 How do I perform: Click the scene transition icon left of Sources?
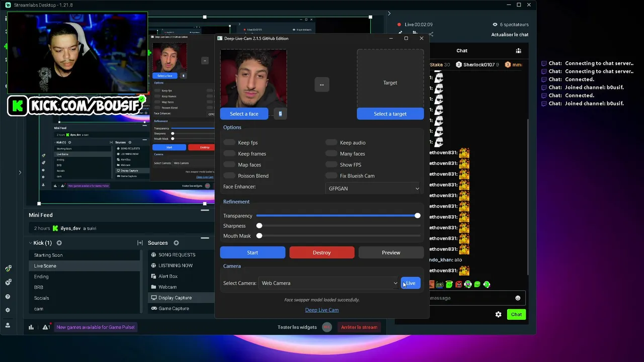(x=140, y=243)
